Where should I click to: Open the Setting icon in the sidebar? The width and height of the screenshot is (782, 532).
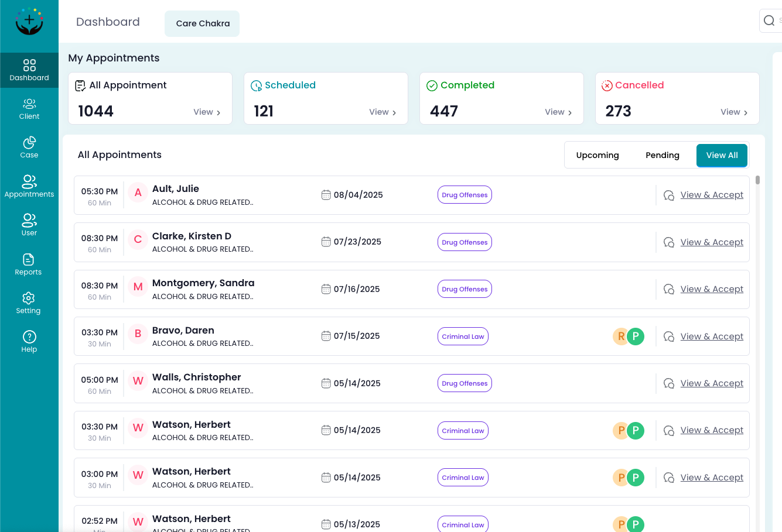click(29, 302)
